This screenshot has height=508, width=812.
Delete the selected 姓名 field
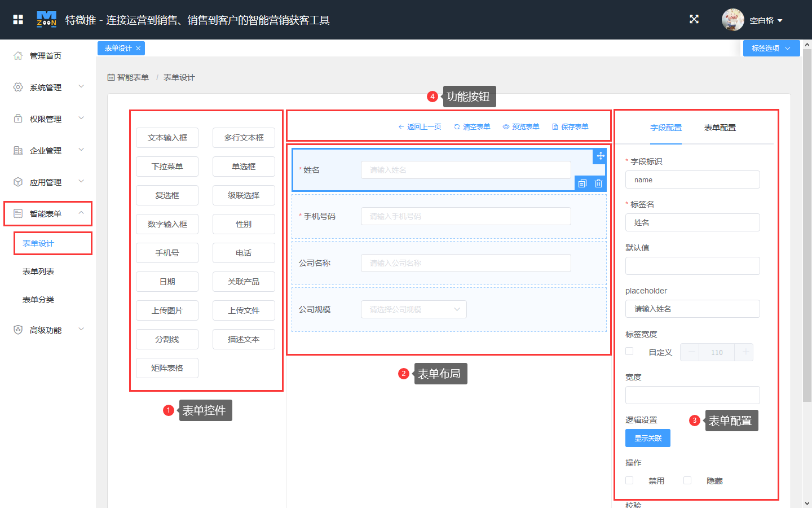tap(598, 183)
